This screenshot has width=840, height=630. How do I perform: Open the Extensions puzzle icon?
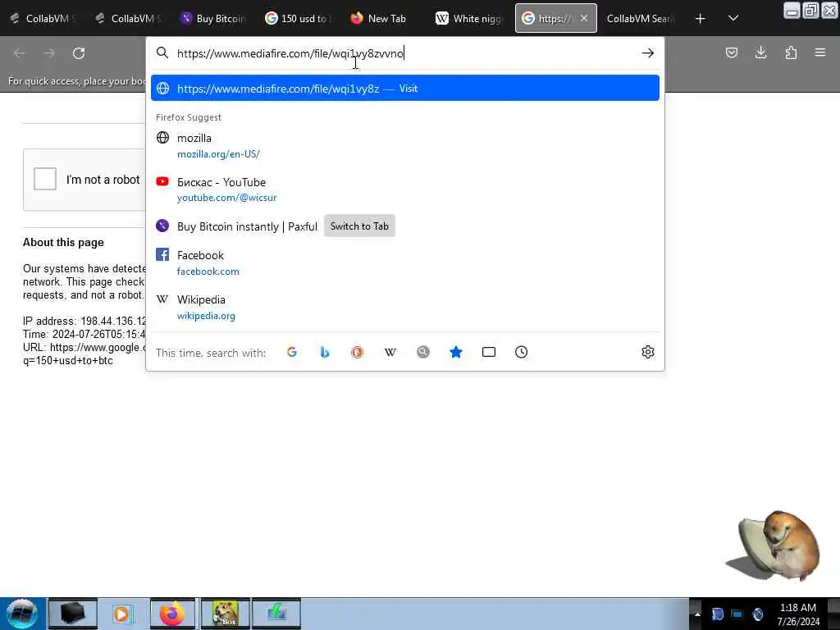(x=791, y=52)
